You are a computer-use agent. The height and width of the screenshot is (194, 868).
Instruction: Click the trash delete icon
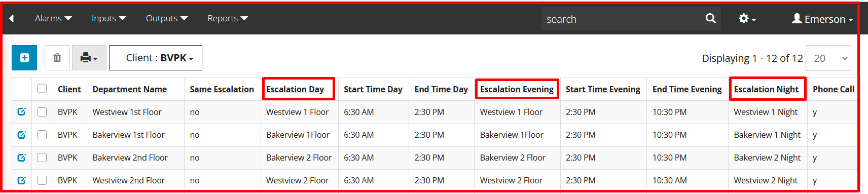[x=57, y=58]
